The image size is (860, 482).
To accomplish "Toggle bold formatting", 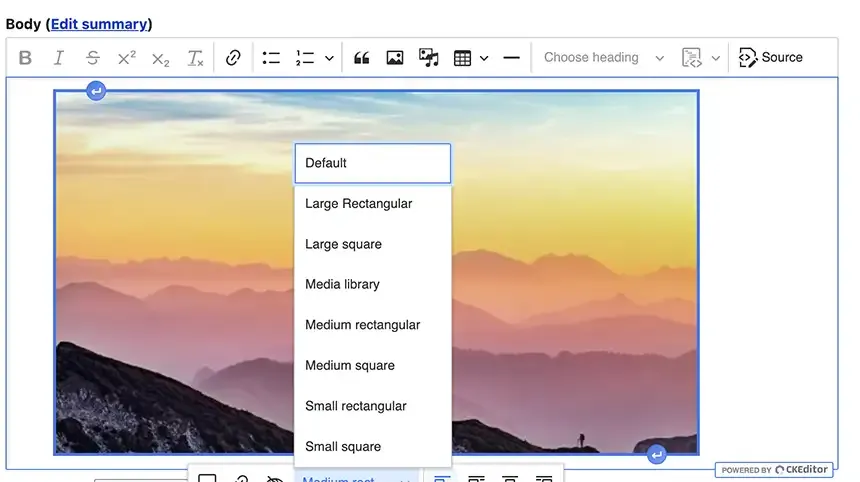I will tap(25, 58).
